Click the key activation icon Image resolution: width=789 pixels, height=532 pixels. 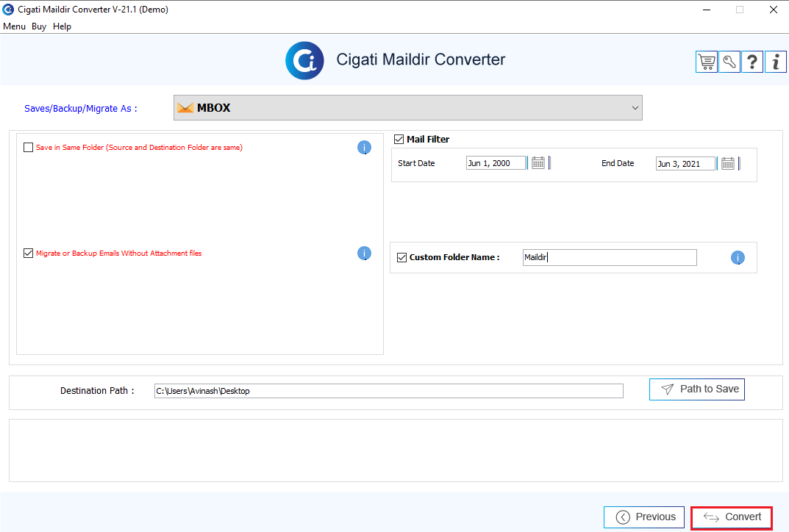(x=729, y=62)
